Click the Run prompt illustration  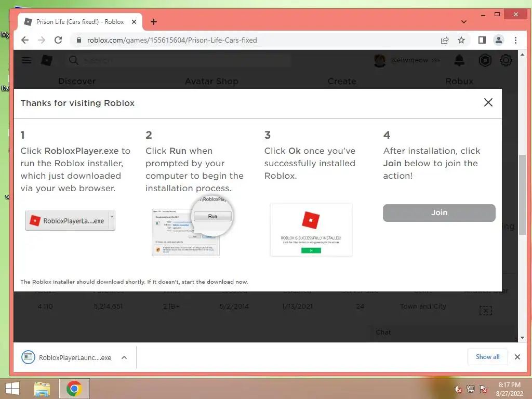tap(192, 226)
